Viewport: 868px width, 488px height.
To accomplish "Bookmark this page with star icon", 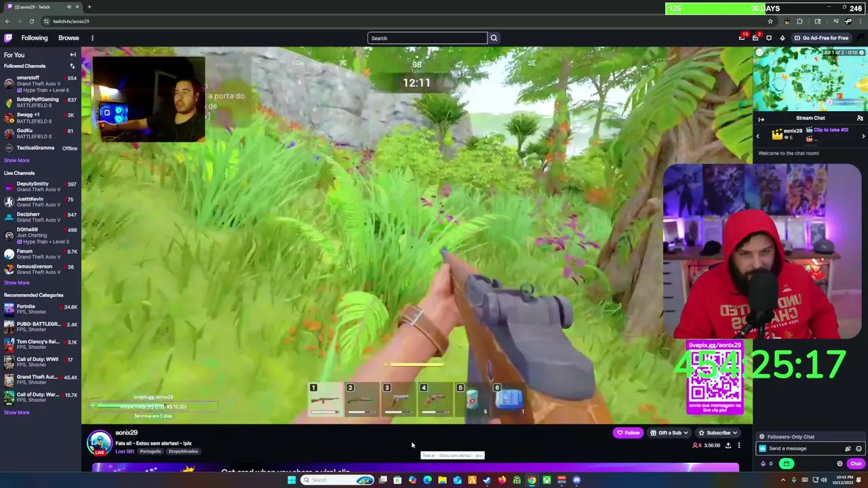I will pos(770,21).
